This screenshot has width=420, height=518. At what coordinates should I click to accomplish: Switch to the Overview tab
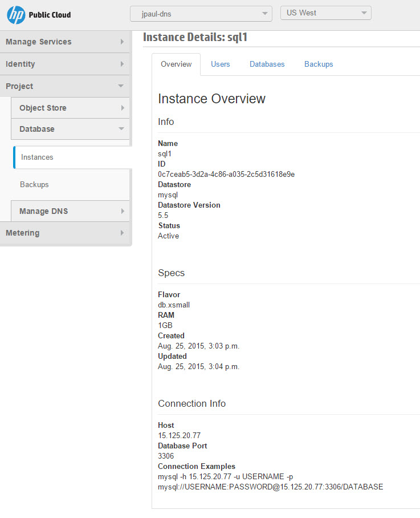click(176, 64)
